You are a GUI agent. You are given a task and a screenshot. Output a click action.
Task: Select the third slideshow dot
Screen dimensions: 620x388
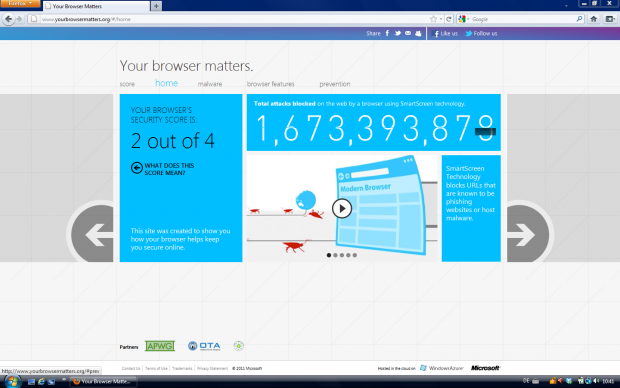(x=342, y=255)
